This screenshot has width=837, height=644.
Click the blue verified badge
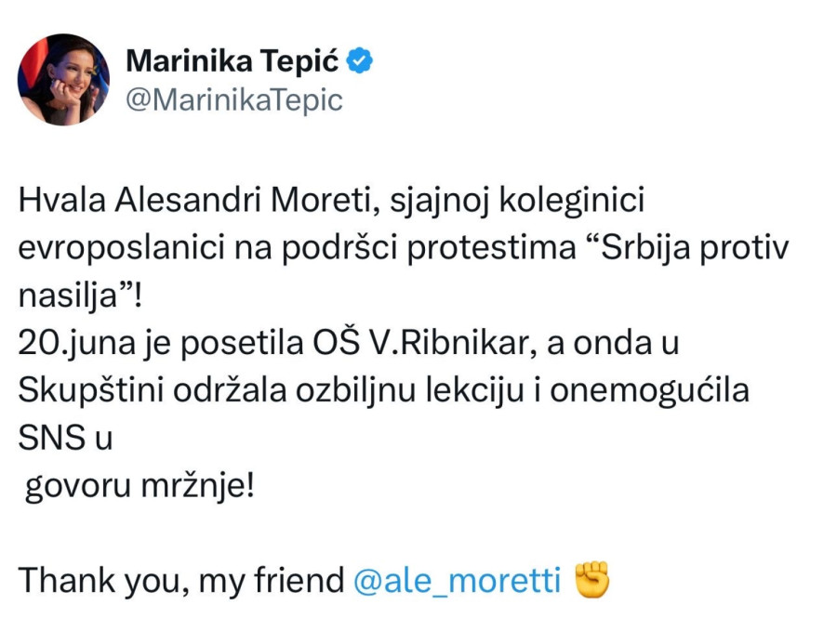[x=361, y=61]
